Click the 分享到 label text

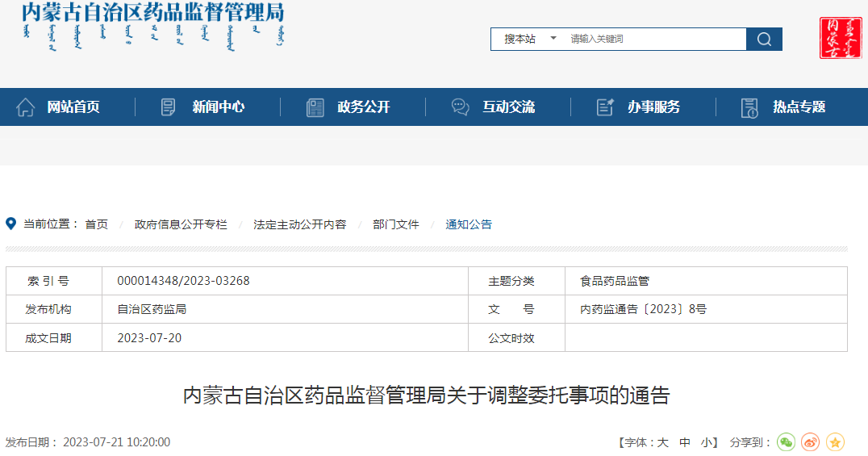point(750,442)
